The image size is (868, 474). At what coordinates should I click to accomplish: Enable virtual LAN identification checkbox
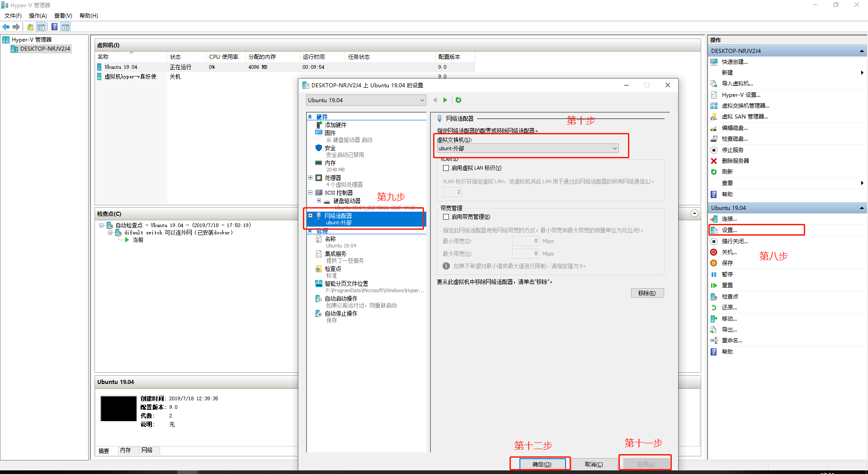coord(446,168)
